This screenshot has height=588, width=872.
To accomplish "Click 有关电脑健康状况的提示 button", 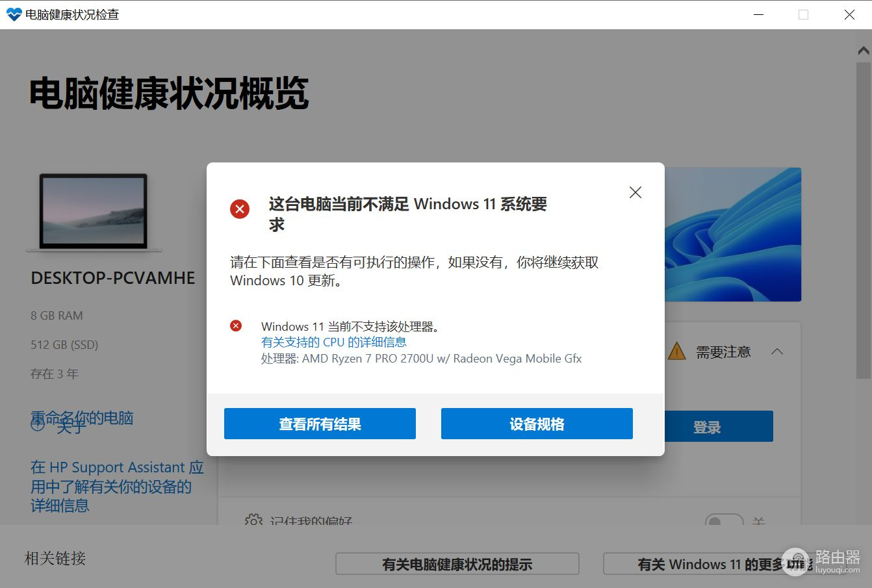I will (457, 564).
